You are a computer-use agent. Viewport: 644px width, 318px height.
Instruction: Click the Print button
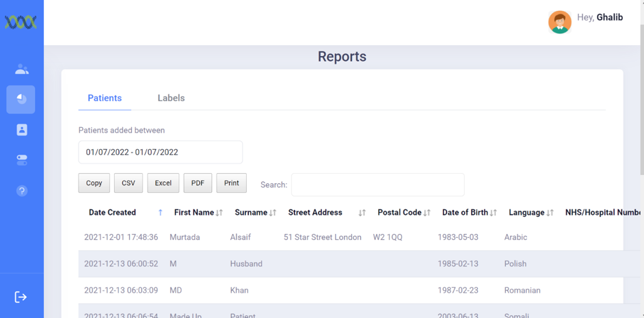click(x=231, y=183)
